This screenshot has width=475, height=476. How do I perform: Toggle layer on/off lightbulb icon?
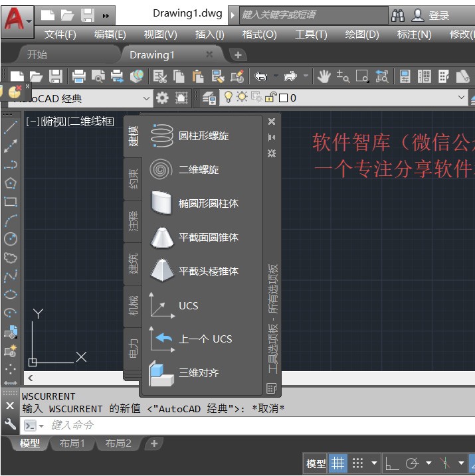(x=228, y=98)
